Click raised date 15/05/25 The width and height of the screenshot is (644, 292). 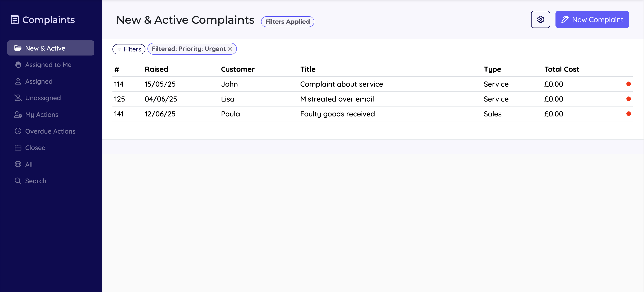pyautogui.click(x=160, y=84)
